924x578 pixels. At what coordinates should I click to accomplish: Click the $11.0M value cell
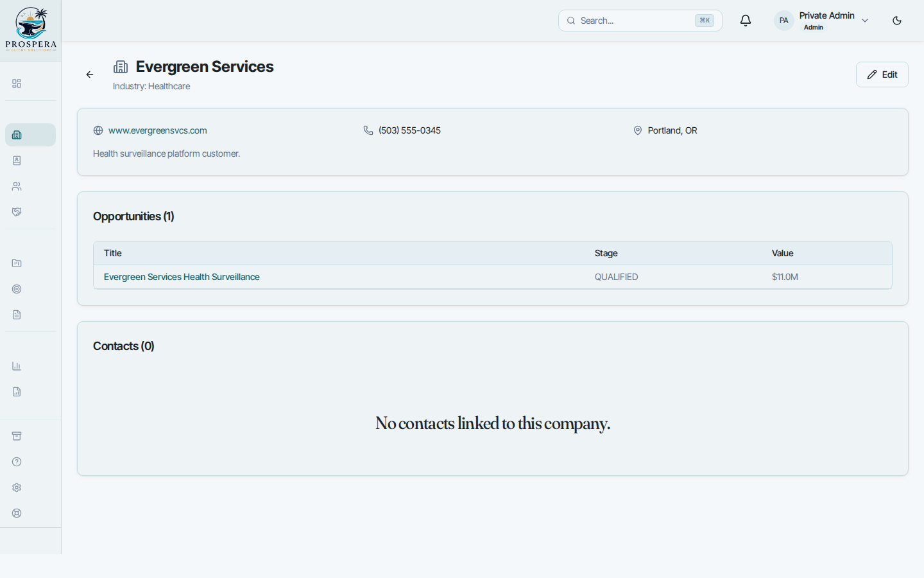click(785, 277)
